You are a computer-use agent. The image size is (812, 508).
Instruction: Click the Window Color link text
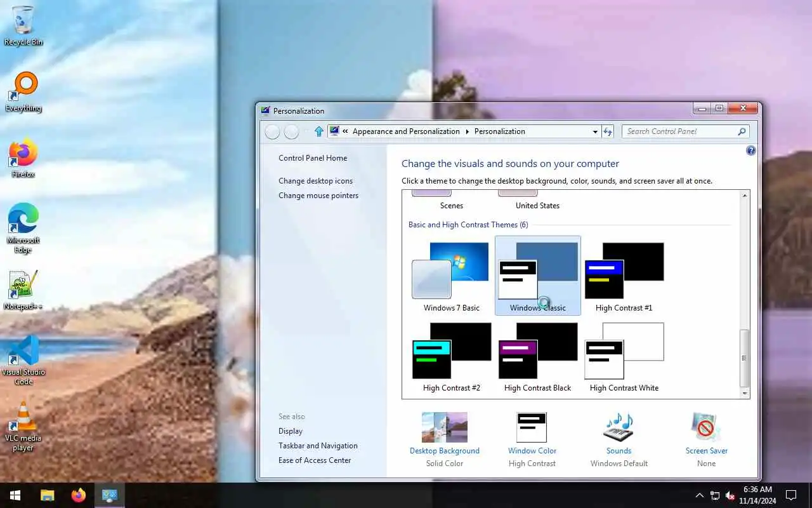pyautogui.click(x=532, y=451)
